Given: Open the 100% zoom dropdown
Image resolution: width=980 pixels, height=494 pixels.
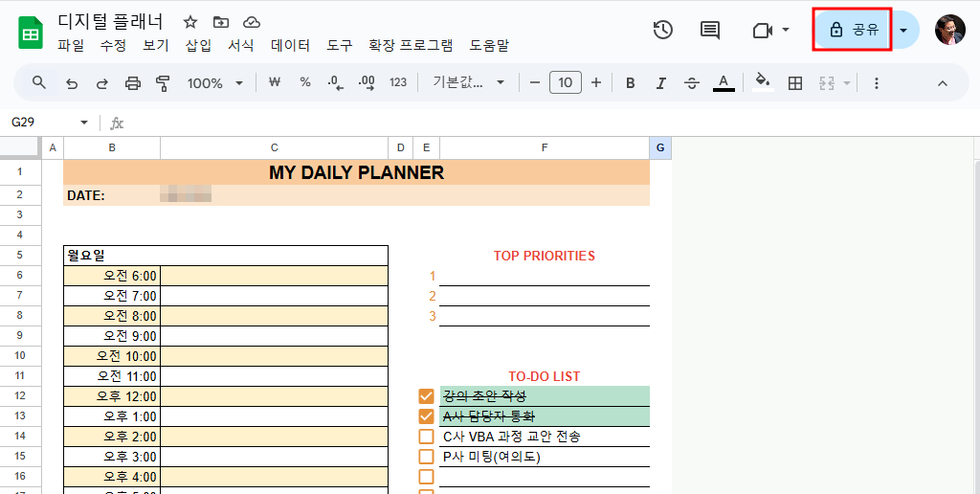Looking at the screenshot, I should [214, 83].
